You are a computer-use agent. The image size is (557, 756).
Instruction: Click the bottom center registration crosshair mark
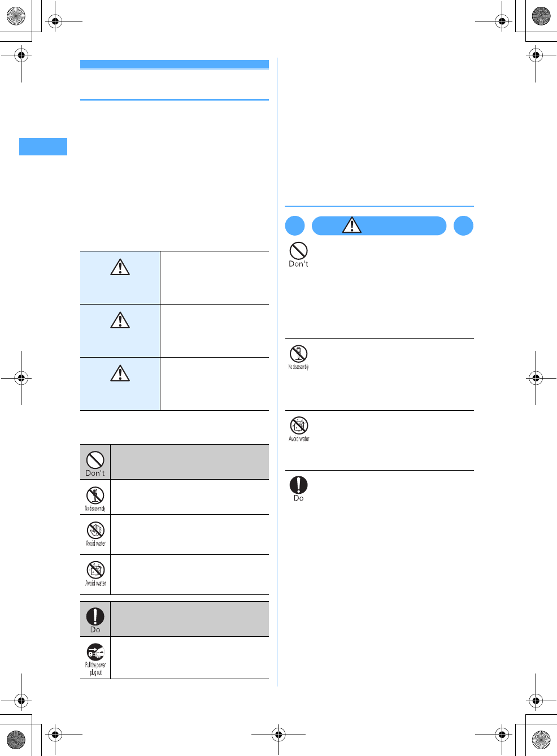(278, 735)
